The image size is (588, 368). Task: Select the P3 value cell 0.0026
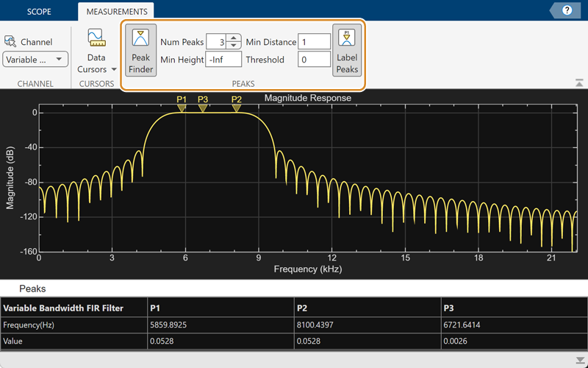514,342
